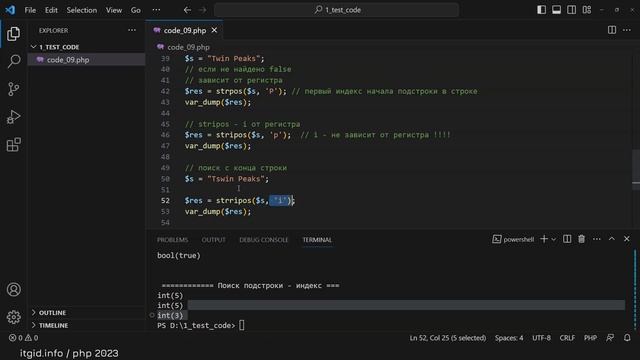The image size is (640, 360).
Task: Close the terminal panel
Action: click(x=627, y=239)
